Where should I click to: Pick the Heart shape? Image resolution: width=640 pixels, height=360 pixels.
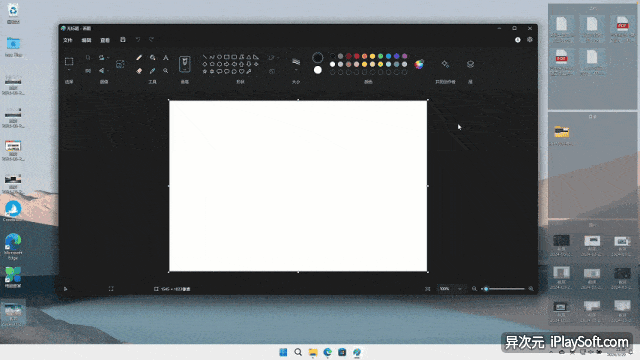[242, 71]
